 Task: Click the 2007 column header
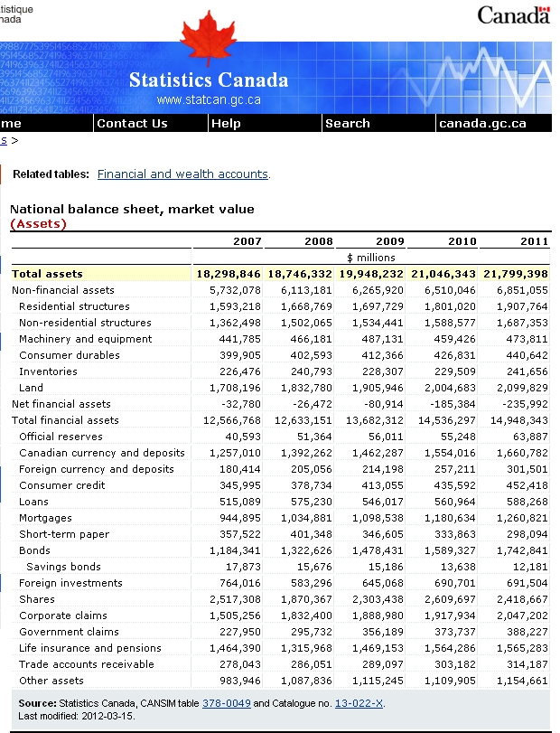pos(247,241)
